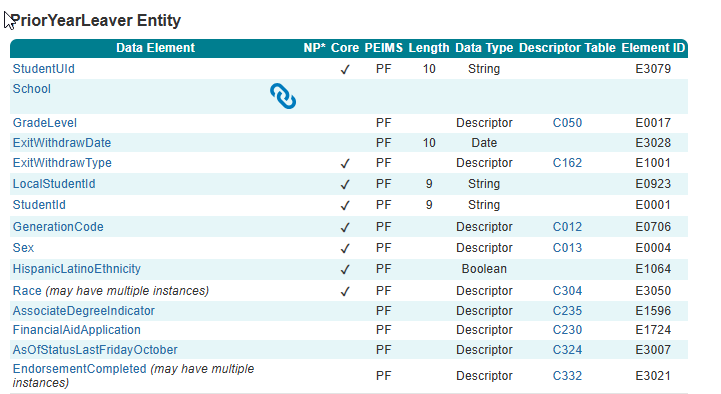Open the ExitWithdrawDate element link
The image size is (721, 394).
point(62,143)
